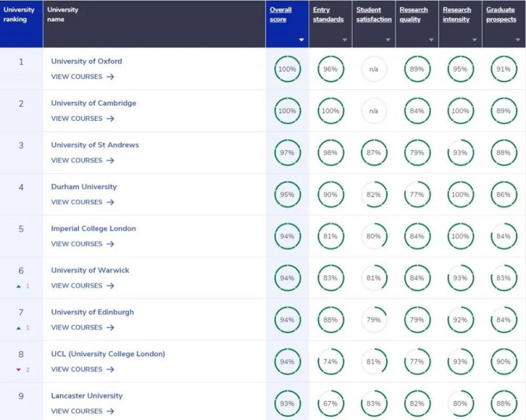
Task: View courses for University of Cambridge
Action: pyautogui.click(x=83, y=119)
